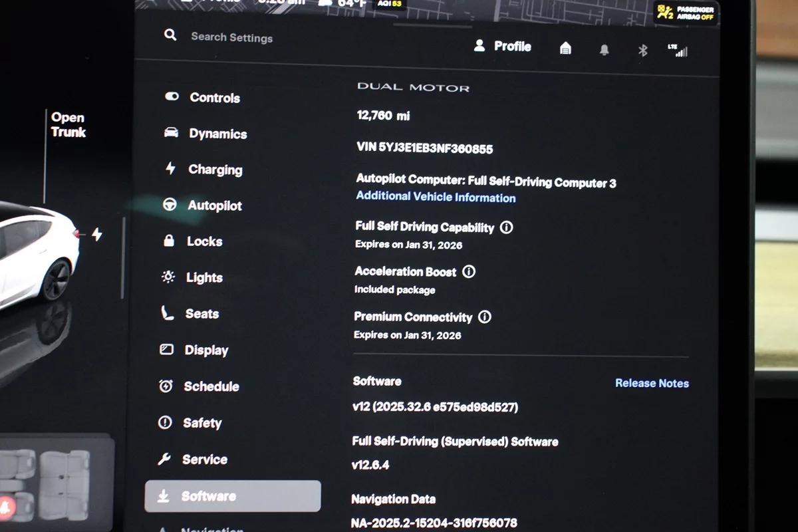
Task: Show Acceleration Boost info icon
Action: (469, 271)
